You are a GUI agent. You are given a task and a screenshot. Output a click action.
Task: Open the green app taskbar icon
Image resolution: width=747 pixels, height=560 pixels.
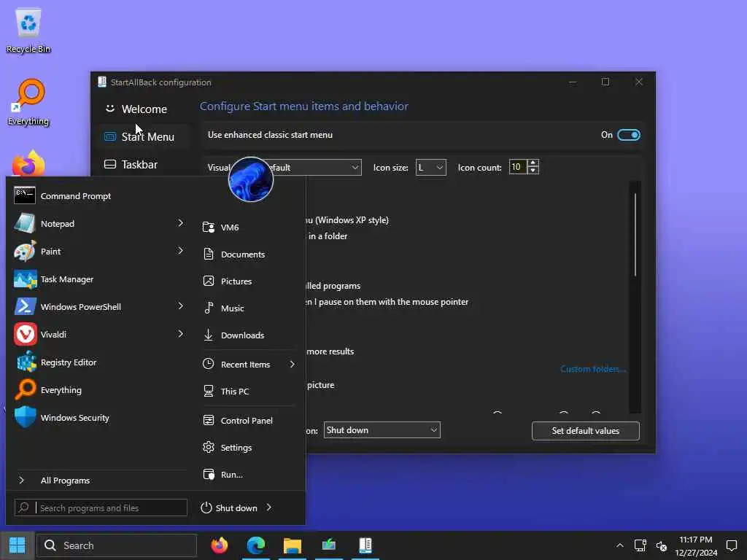tap(329, 545)
